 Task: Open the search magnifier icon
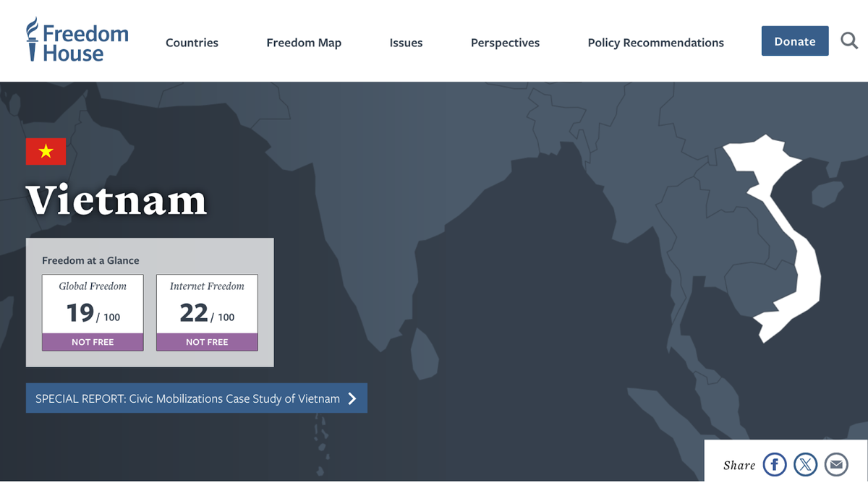(849, 41)
